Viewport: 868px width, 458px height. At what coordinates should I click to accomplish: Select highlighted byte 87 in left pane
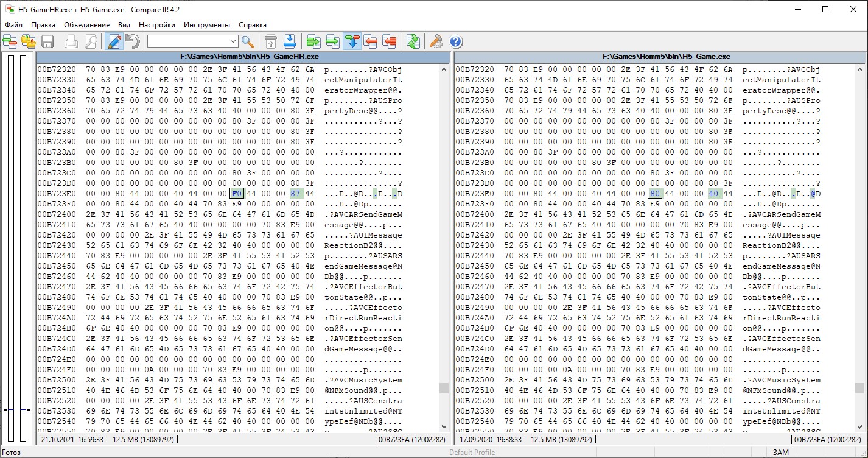coord(296,193)
